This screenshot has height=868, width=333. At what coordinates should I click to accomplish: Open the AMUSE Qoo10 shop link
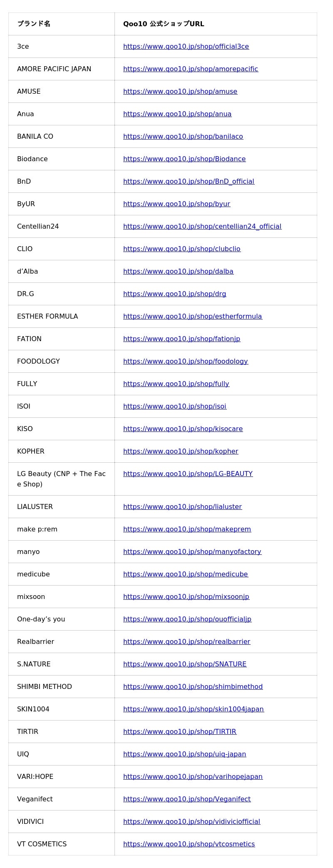(180, 92)
